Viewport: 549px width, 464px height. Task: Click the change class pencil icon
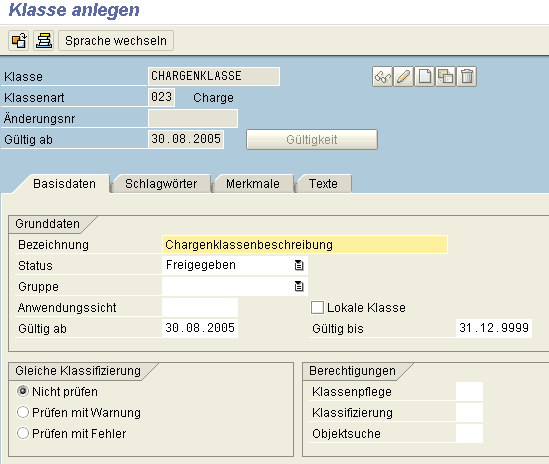coord(403,76)
